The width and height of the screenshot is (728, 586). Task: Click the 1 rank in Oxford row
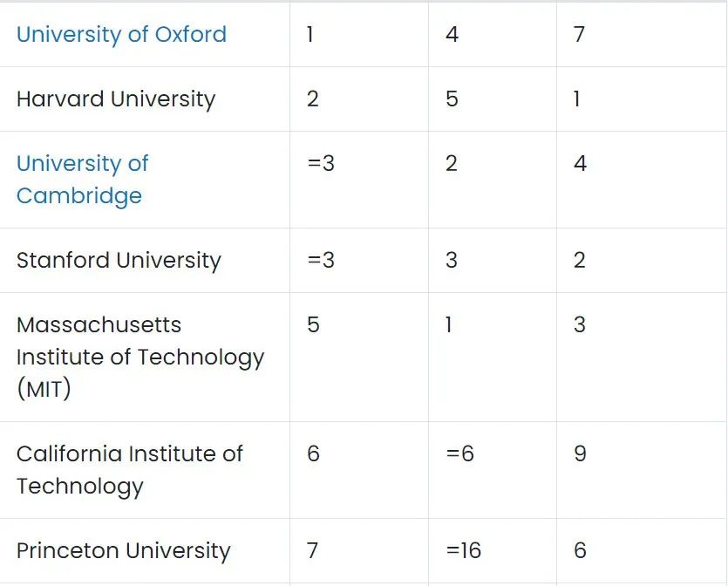click(x=311, y=35)
